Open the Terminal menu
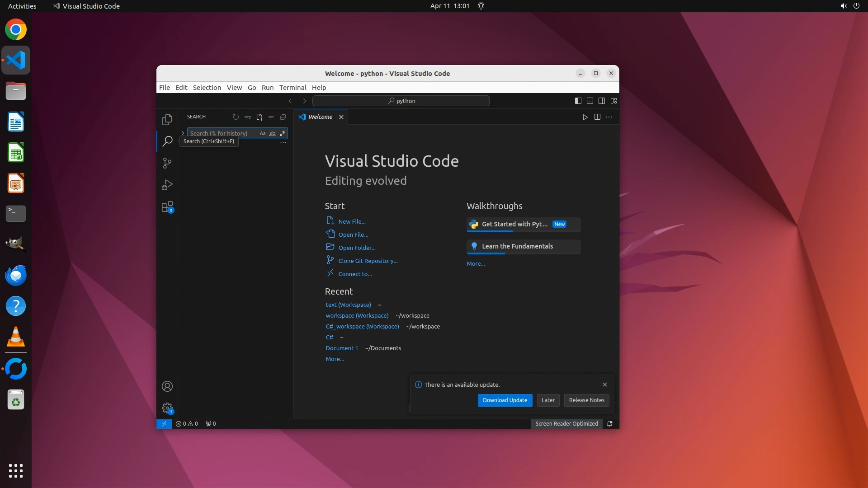This screenshot has width=868, height=488. point(292,88)
